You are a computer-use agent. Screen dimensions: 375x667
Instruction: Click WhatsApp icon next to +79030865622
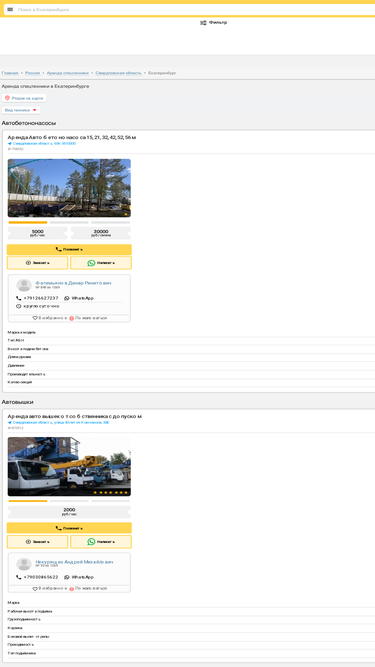click(x=67, y=577)
